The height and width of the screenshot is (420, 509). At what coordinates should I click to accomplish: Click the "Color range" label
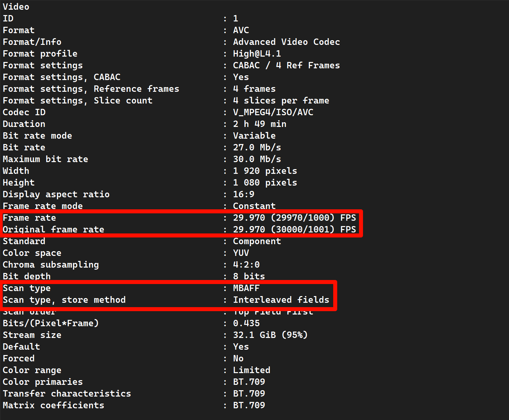point(32,370)
